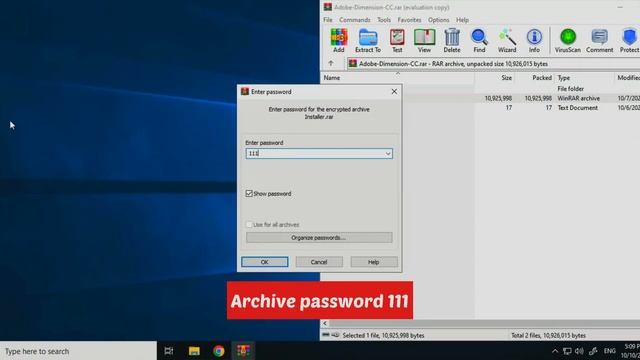Click the volume speaker tray icon
Screen dimensions: 640x360
pos(579,351)
